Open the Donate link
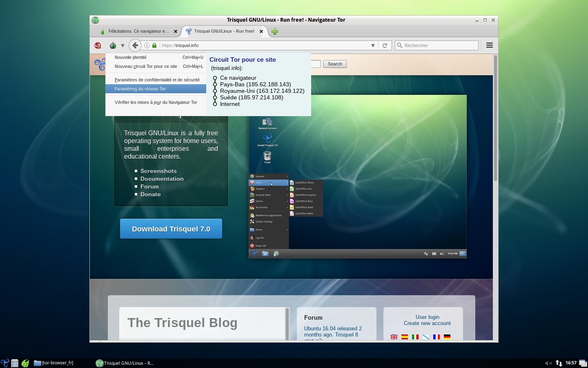Screen dimensions: 588x368 [x=151, y=194]
